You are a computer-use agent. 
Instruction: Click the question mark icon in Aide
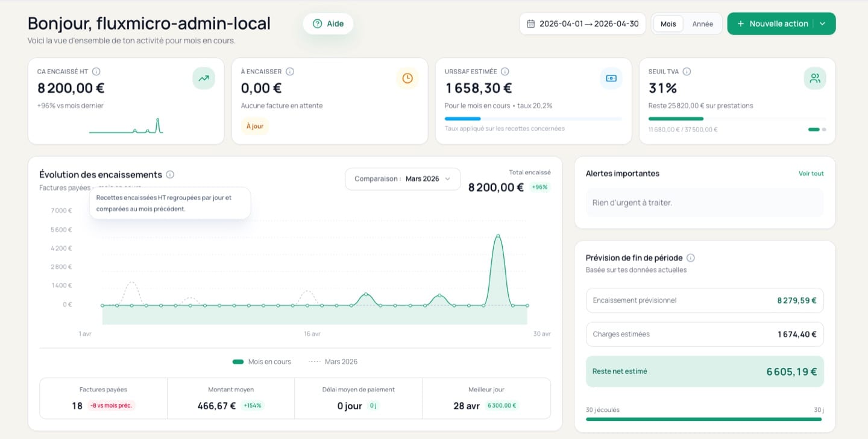click(x=317, y=24)
